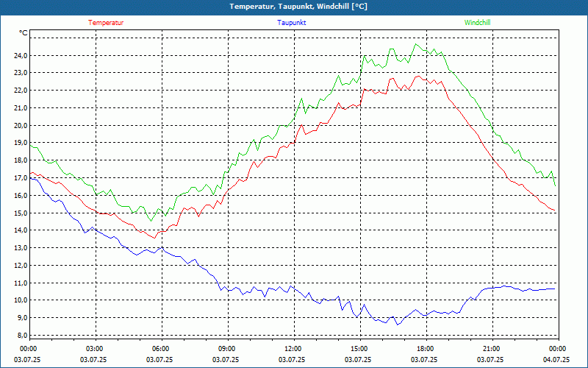Click the 00:00 start time label
588x368 pixels.
[x=27, y=349]
